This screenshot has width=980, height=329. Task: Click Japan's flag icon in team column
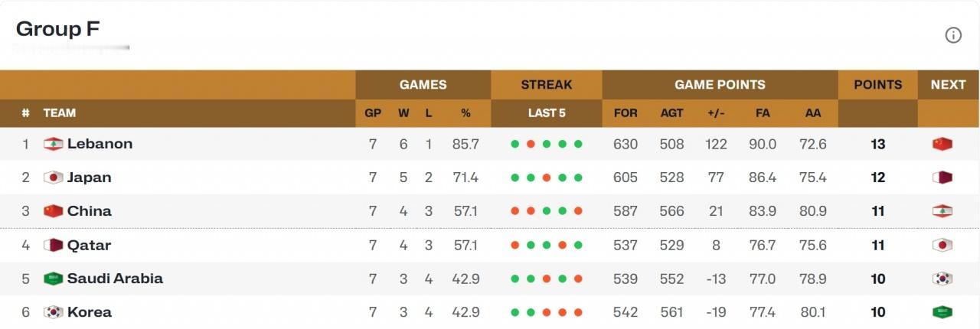[x=53, y=178]
